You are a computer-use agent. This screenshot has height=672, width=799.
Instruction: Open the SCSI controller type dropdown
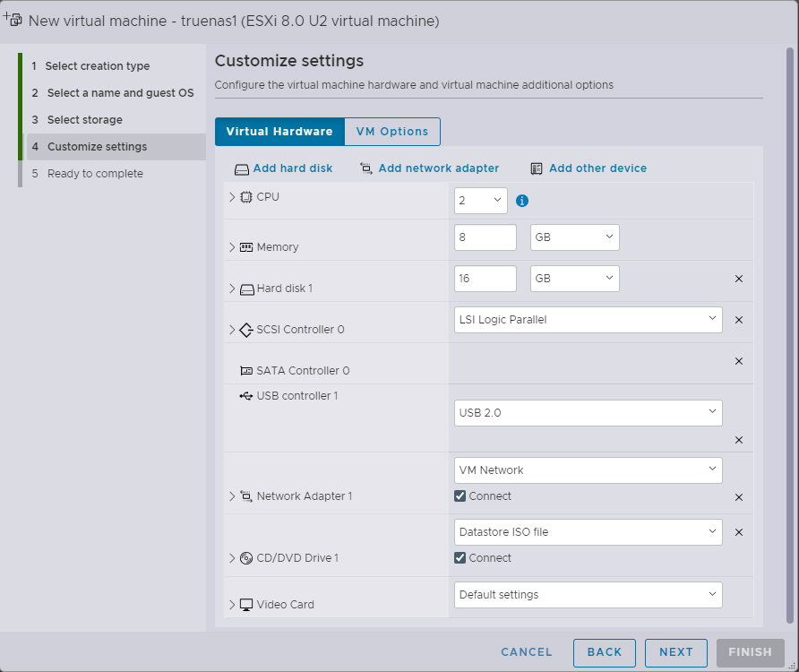pos(588,320)
